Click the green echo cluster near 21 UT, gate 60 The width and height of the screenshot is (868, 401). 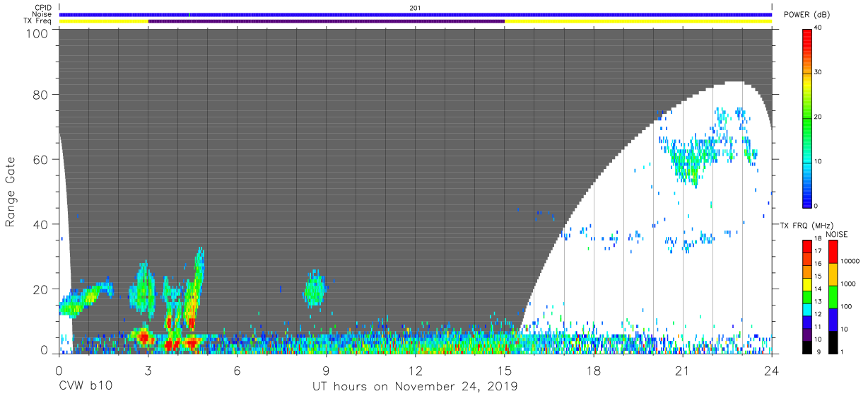tap(691, 159)
